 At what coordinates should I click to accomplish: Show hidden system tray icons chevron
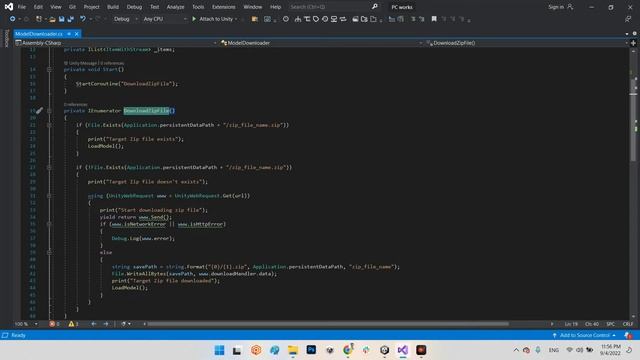(516, 350)
